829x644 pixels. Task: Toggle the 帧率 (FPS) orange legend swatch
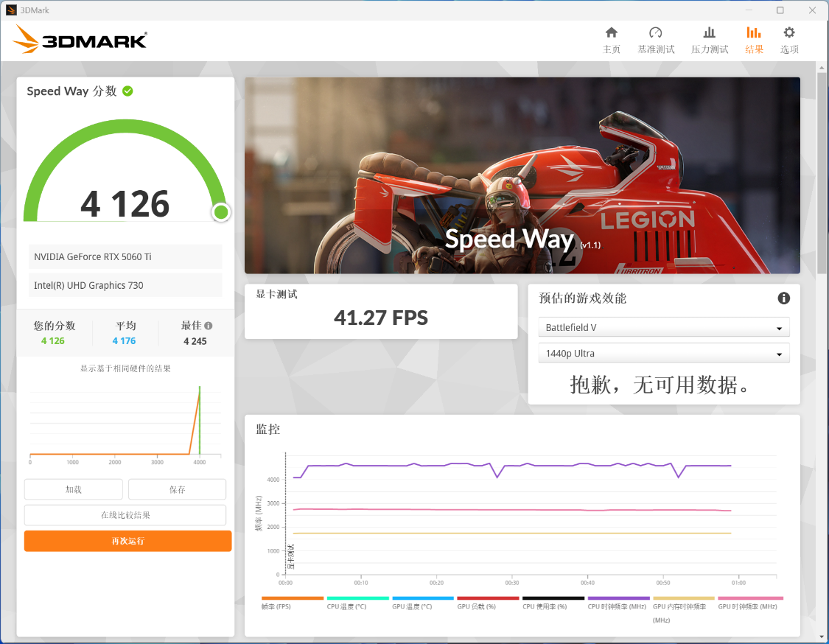293,598
